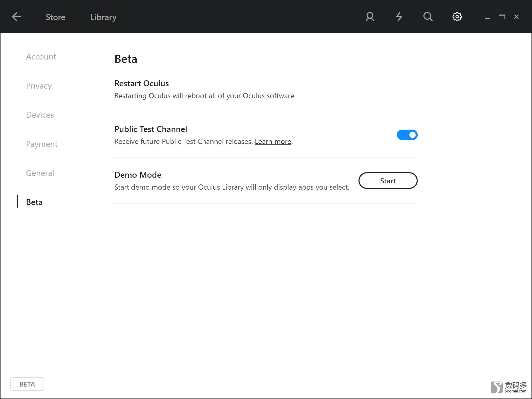The height and width of the screenshot is (399, 532).
Task: Close the Oculus window
Action: point(516,17)
